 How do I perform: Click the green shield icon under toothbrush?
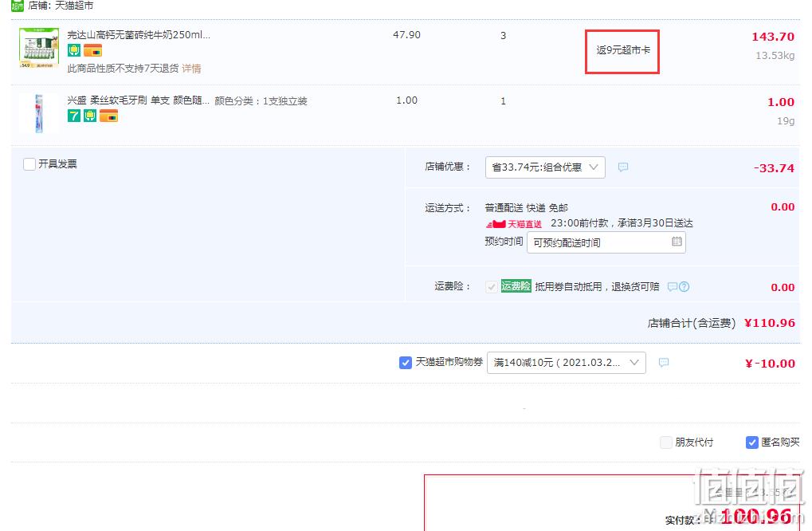point(90,116)
